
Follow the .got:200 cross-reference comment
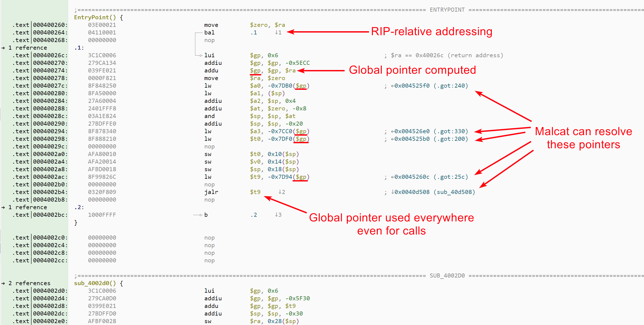pyautogui.click(x=429, y=139)
